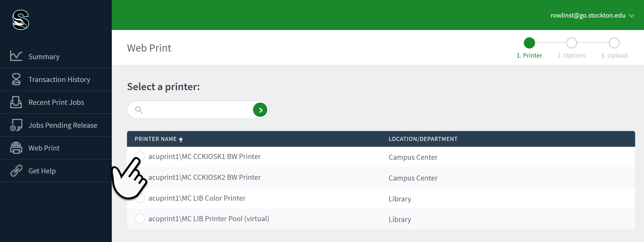The image size is (644, 242).
Task: Click the step 2 Options progress circle
Action: [x=571, y=43]
